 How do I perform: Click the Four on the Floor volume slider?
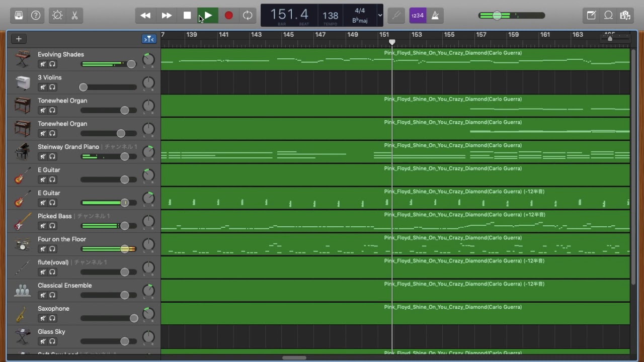[x=108, y=249]
